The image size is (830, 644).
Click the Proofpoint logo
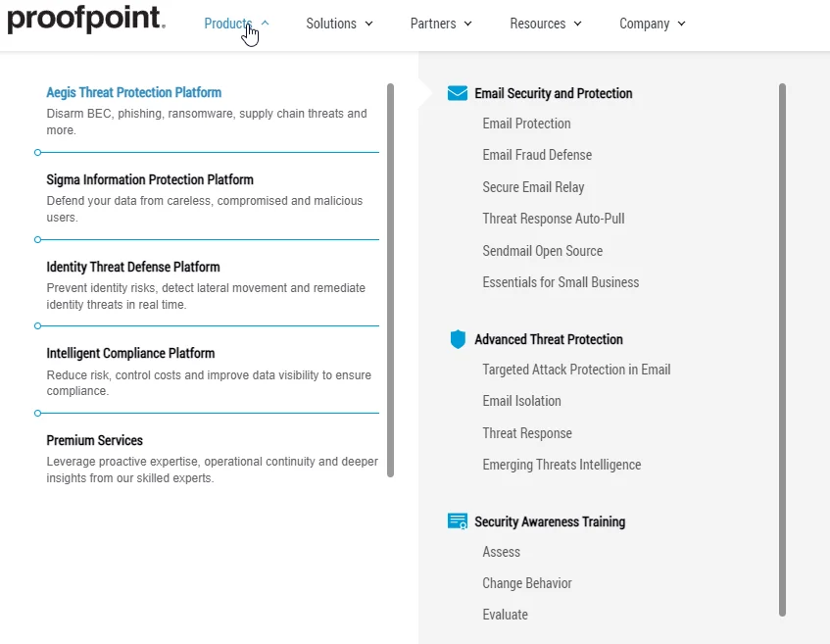coord(86,20)
